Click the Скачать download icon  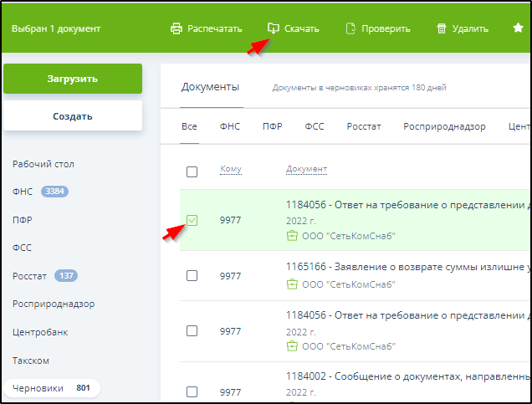273,28
